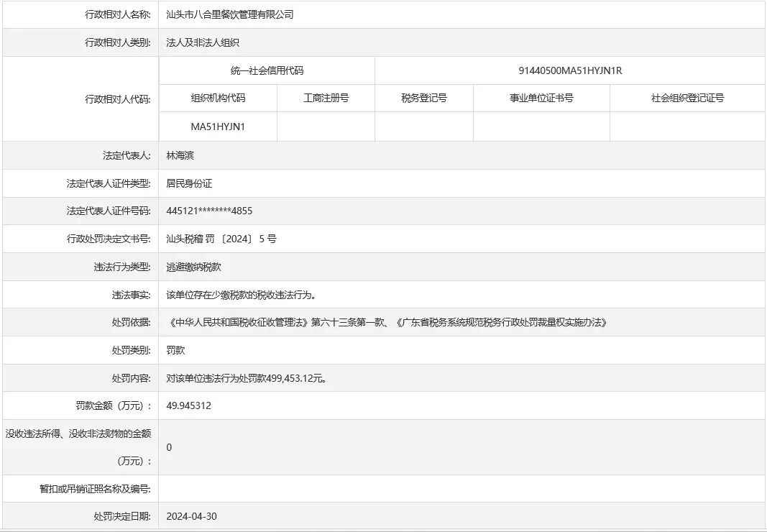Image resolution: width=767 pixels, height=532 pixels.
Task: Click the 统一社会信用代码 header cell
Action: tap(267, 70)
